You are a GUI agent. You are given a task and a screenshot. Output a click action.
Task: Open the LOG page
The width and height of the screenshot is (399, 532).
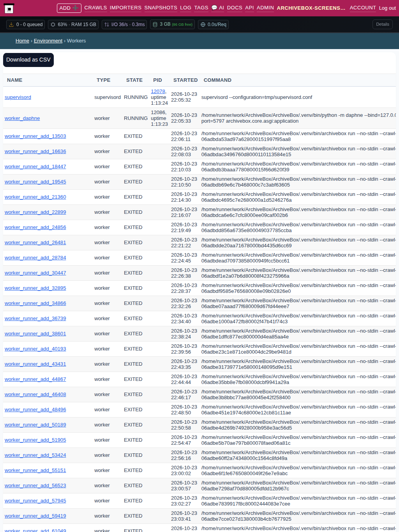185,8
